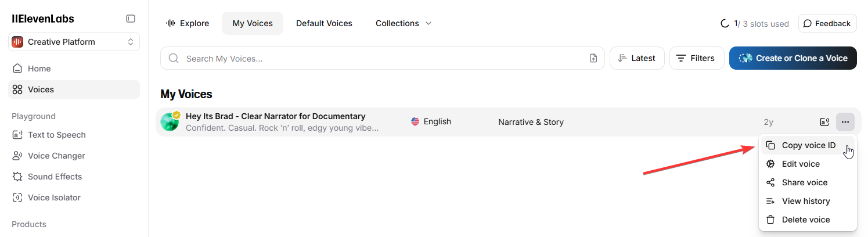868x237 pixels.
Task: Click the Hey Its Brad voice avatar
Action: (x=170, y=122)
